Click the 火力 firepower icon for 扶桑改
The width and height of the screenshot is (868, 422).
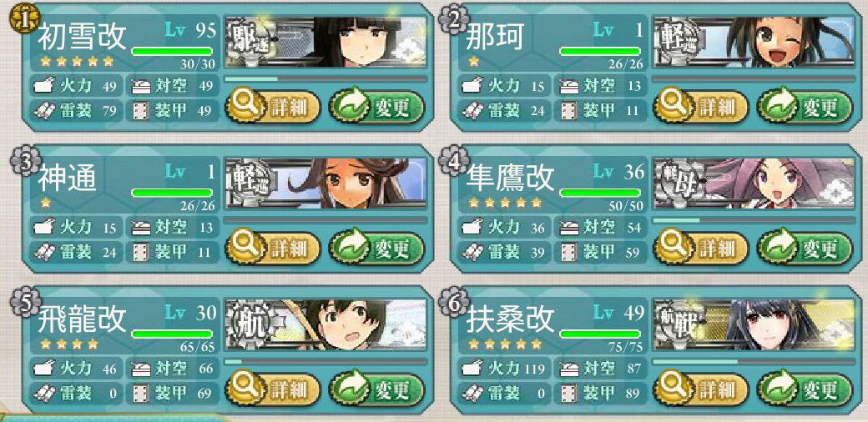472,368
